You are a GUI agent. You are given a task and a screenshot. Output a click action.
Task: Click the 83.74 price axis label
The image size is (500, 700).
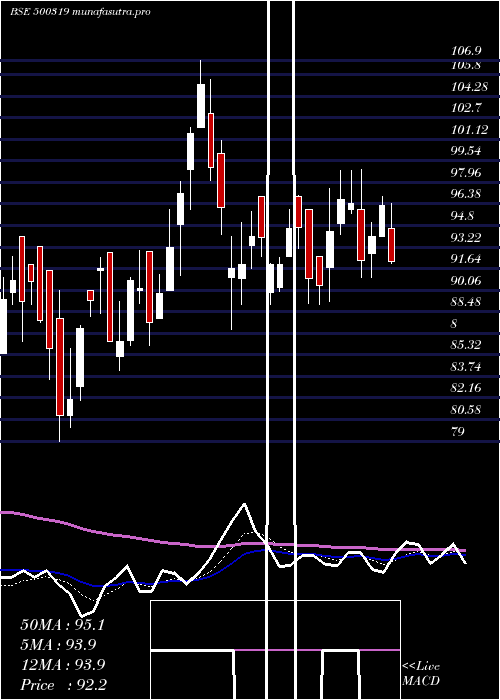tap(466, 367)
